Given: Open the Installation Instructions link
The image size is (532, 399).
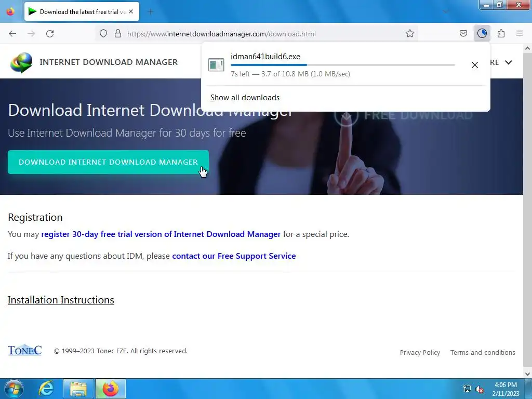Looking at the screenshot, I should coord(61,300).
